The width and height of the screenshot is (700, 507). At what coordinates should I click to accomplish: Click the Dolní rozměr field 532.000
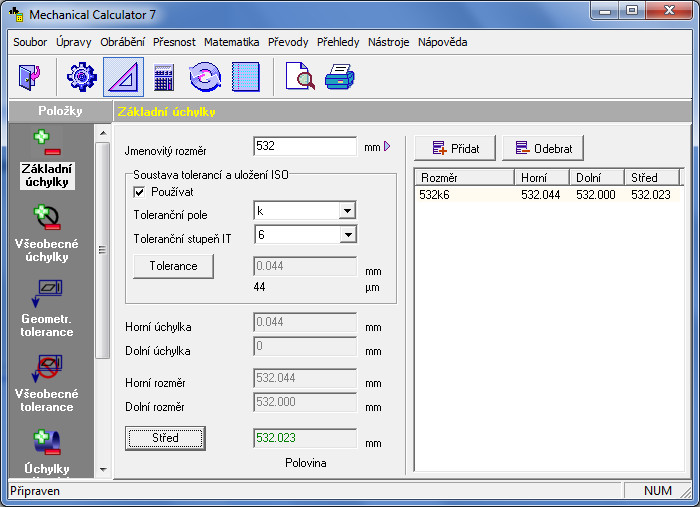pyautogui.click(x=305, y=402)
